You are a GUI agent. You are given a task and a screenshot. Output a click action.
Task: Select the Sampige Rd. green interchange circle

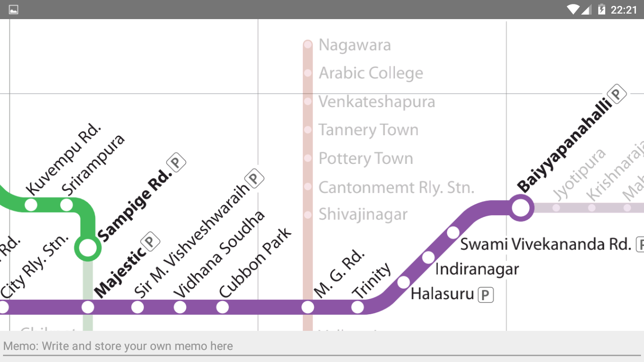coord(88,247)
